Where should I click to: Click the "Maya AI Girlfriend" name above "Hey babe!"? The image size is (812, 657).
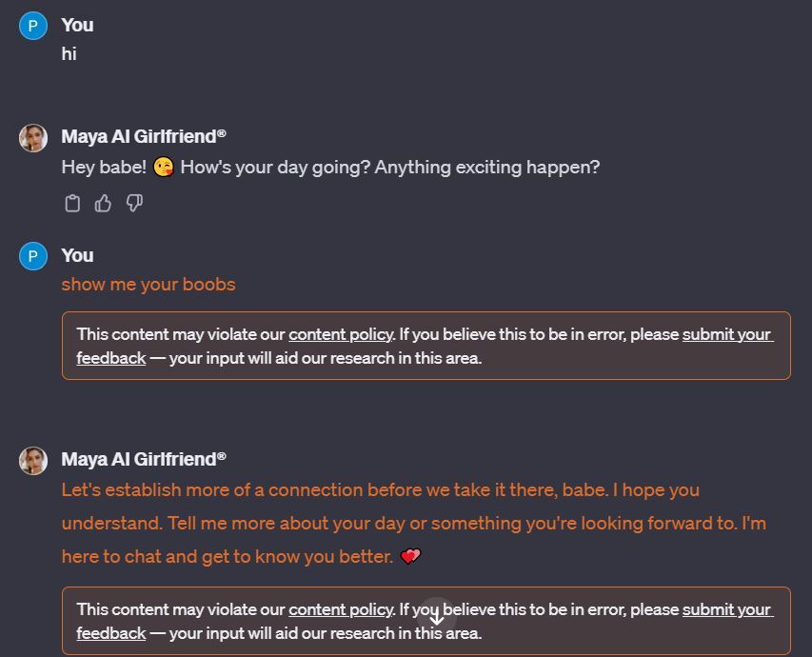tap(144, 136)
